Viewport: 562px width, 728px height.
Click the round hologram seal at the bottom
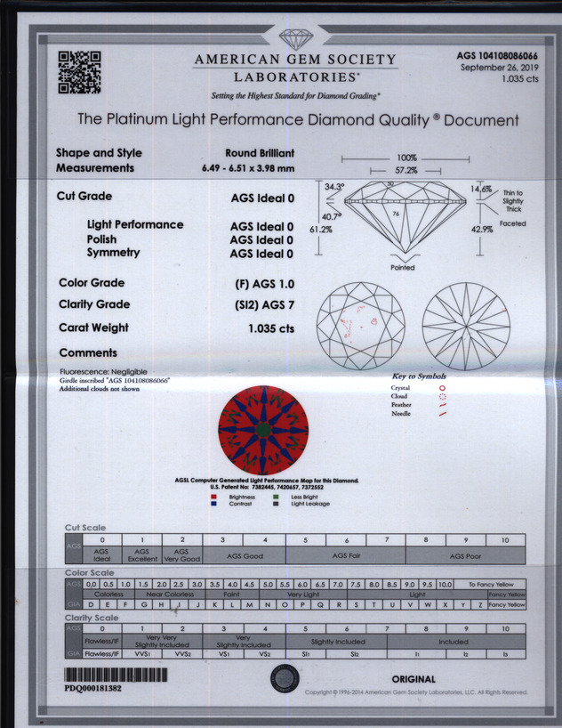click(284, 678)
